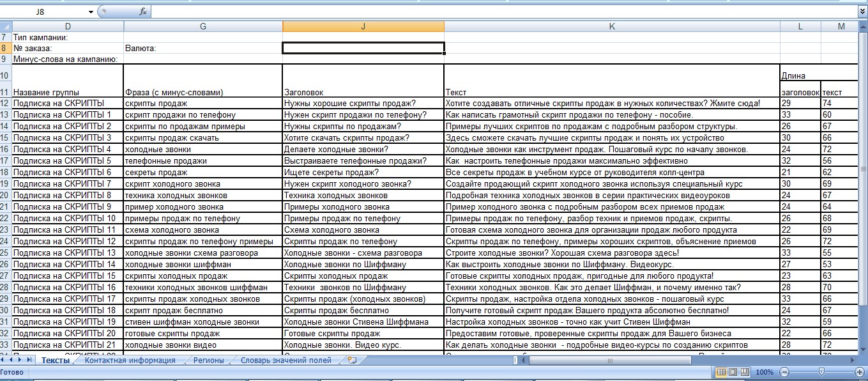Click the fx Insert Function icon
The height and width of the screenshot is (381, 868).
click(x=143, y=12)
